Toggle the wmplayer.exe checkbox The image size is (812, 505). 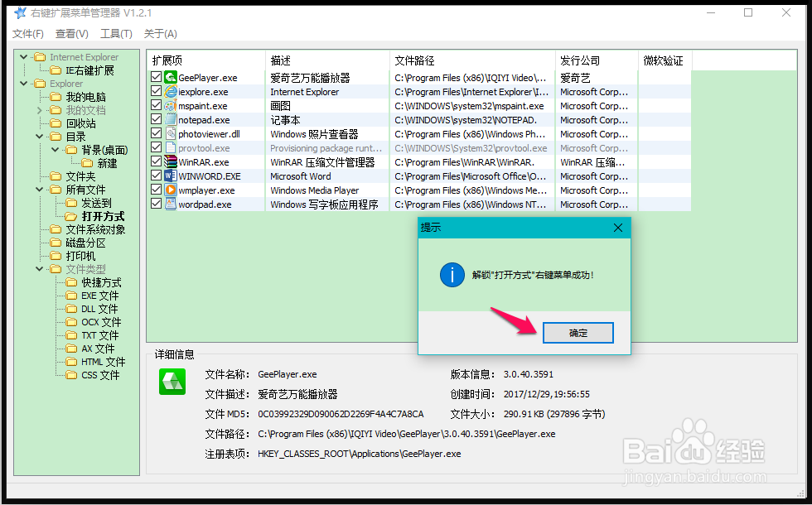tap(156, 189)
